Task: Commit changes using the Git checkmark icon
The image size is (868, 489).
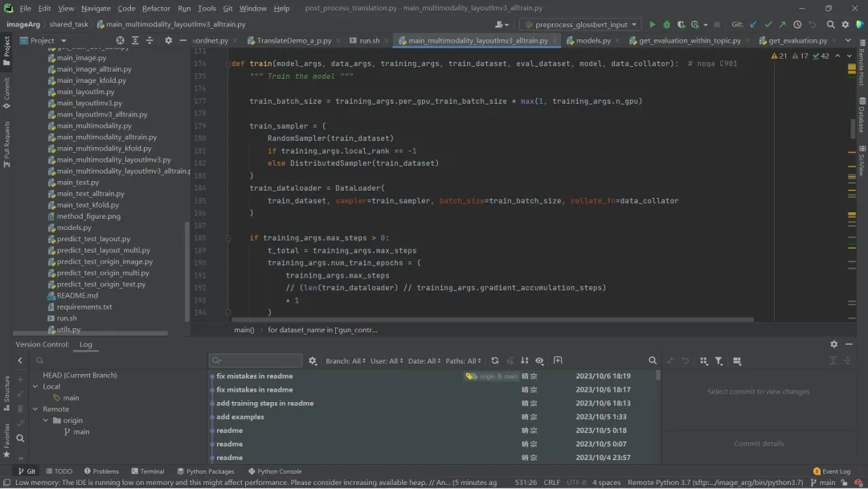Action: tap(768, 24)
